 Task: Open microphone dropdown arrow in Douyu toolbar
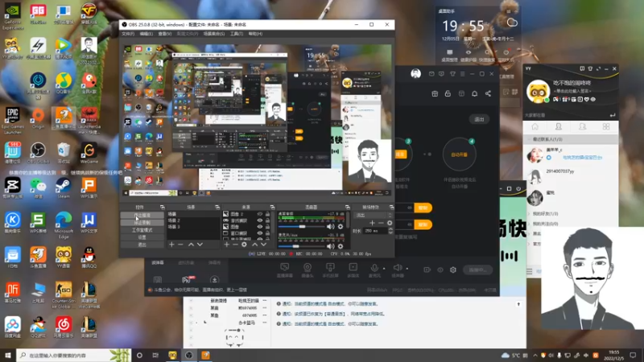(x=384, y=269)
